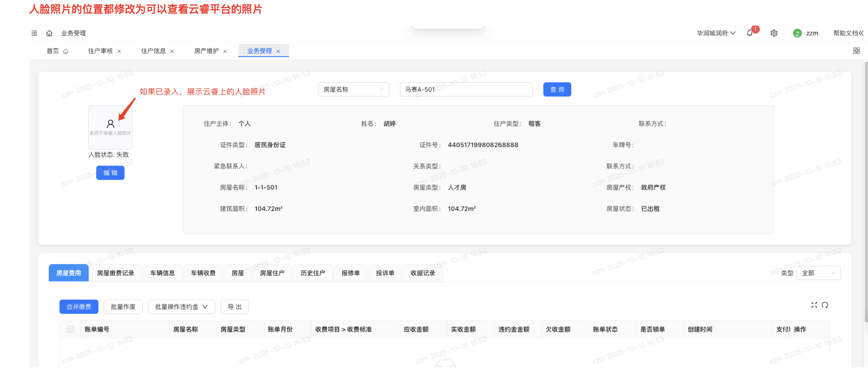868x373 pixels.
Task: Toggle fullscreen table icon
Action: pos(814,305)
